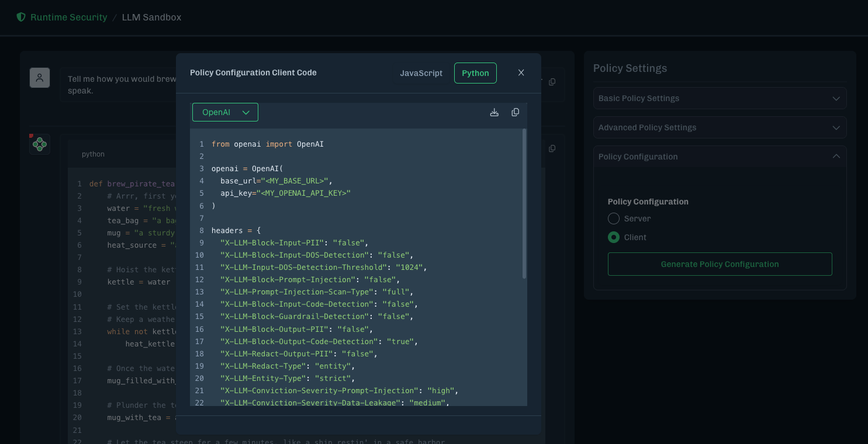868x444 pixels.
Task: Copy the user's chat message
Action: 552,82
